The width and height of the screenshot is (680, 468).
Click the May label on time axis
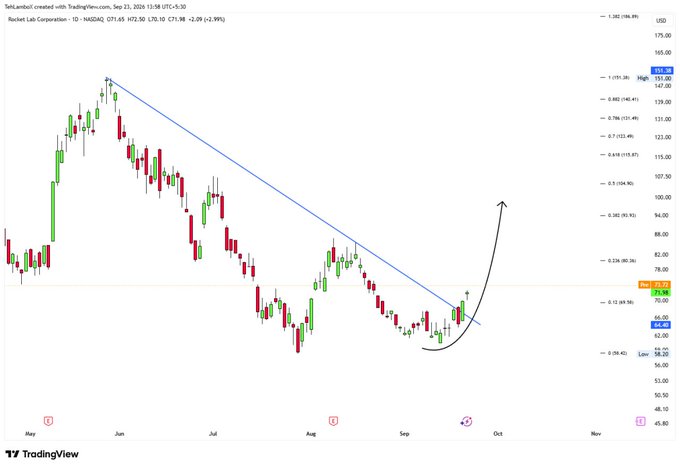[x=30, y=433]
